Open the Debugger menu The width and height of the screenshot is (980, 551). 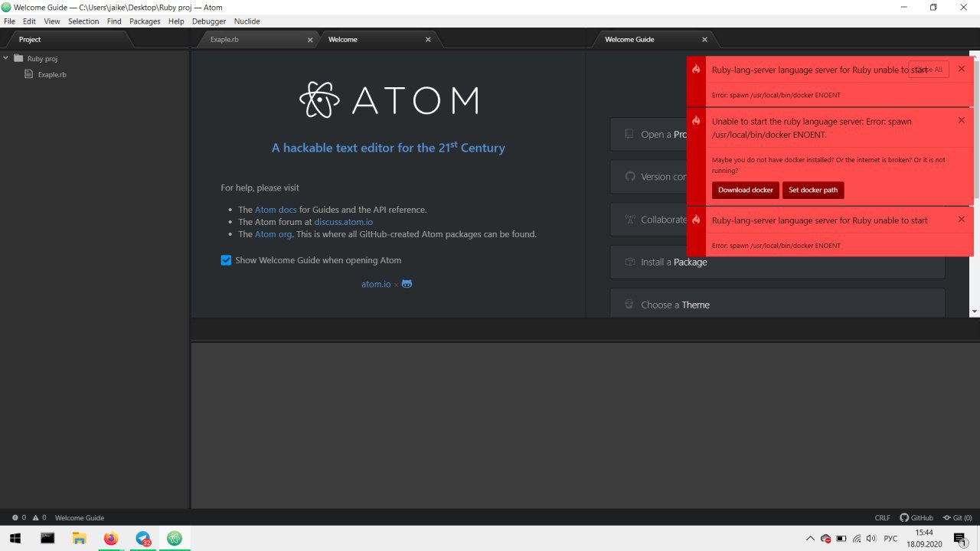(209, 21)
